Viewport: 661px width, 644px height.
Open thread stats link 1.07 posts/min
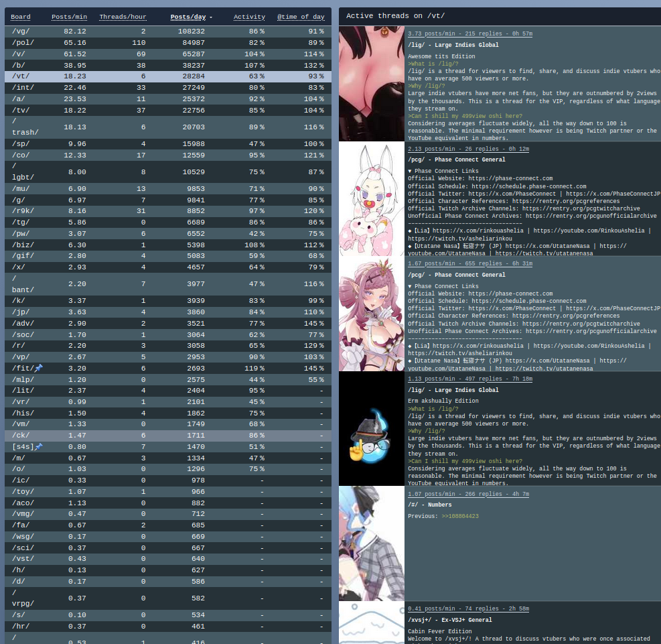[x=468, y=494]
